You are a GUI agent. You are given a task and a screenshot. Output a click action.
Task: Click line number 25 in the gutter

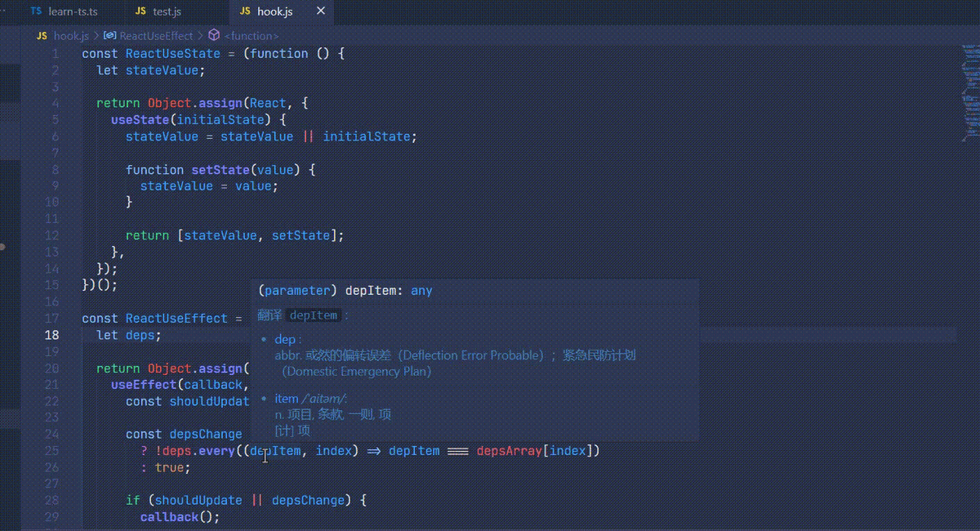pyautogui.click(x=51, y=451)
